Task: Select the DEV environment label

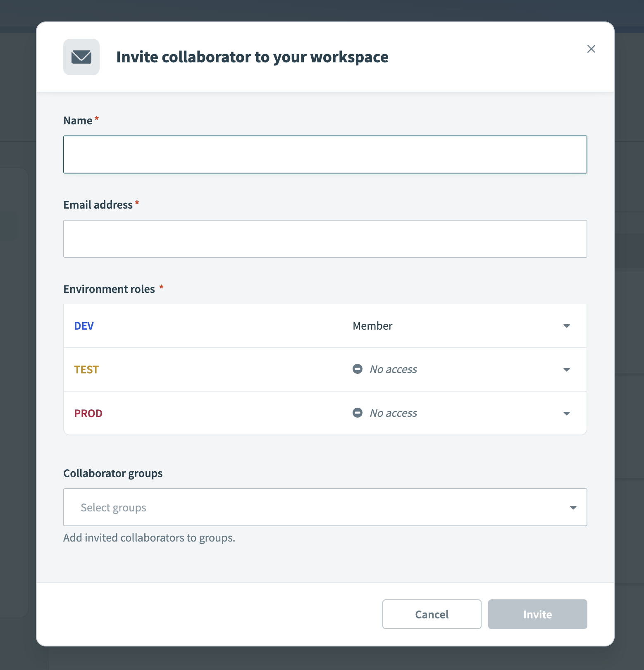Action: [x=84, y=326]
